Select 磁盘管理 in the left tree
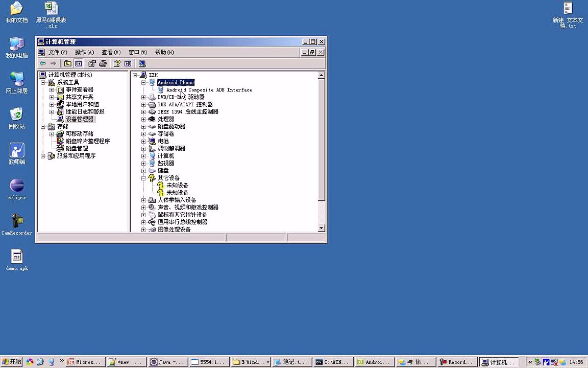 click(x=77, y=148)
